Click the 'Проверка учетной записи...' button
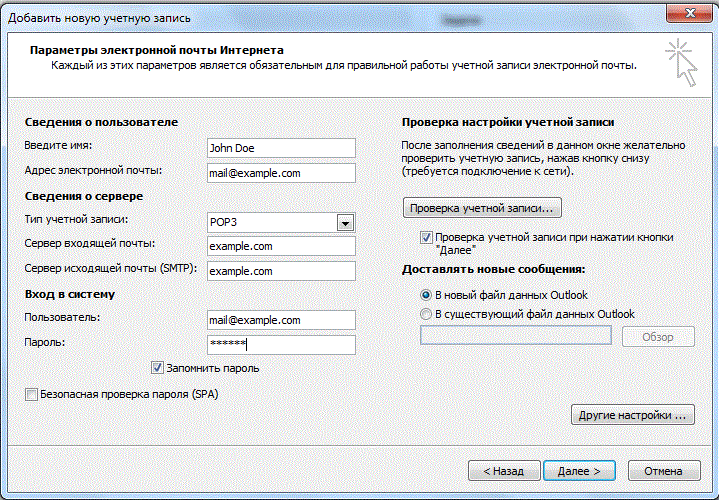The width and height of the screenshot is (719, 500). click(482, 208)
